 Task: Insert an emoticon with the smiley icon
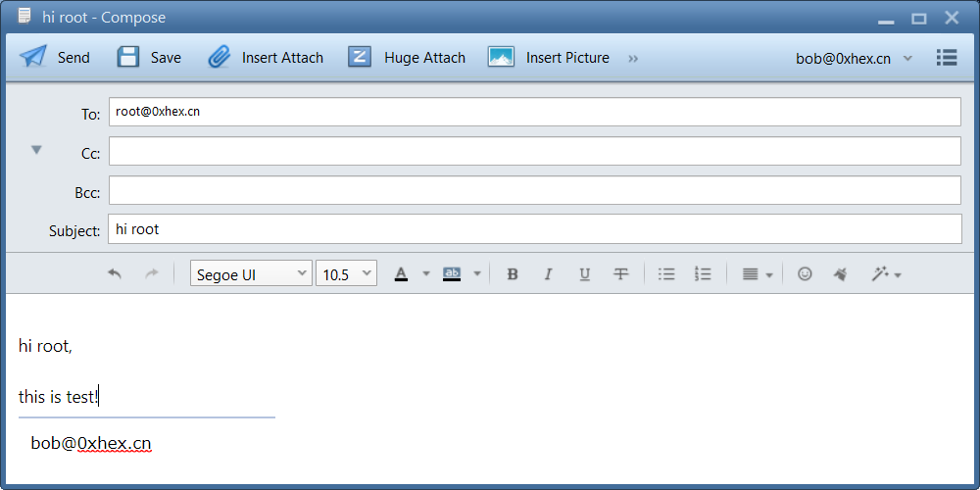pyautogui.click(x=805, y=274)
